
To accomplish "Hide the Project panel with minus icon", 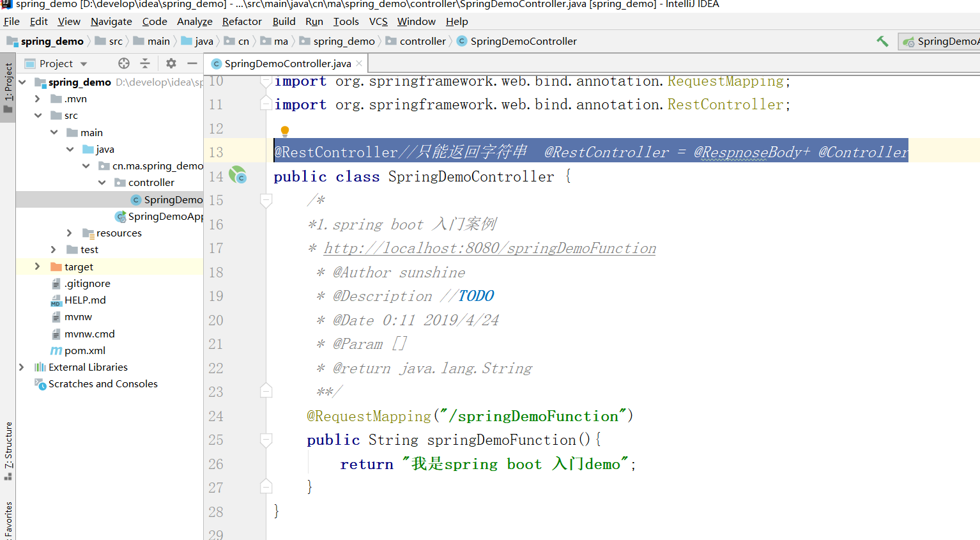I will pyautogui.click(x=192, y=63).
